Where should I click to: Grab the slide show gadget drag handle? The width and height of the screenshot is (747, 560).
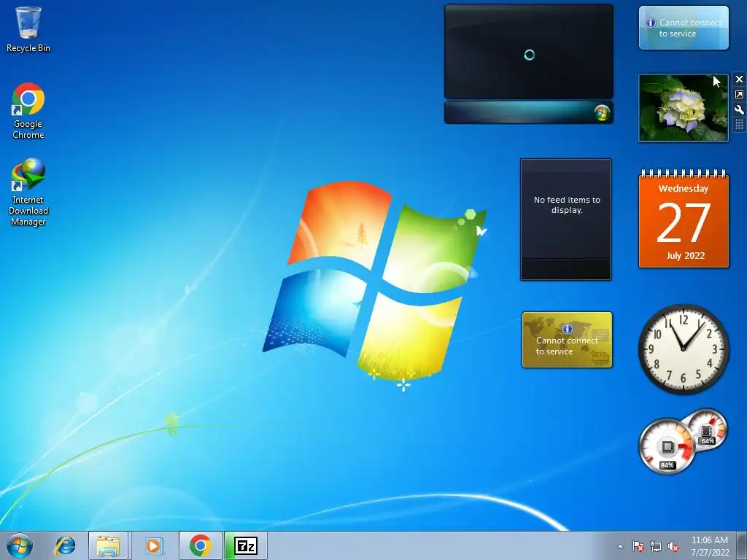click(739, 125)
